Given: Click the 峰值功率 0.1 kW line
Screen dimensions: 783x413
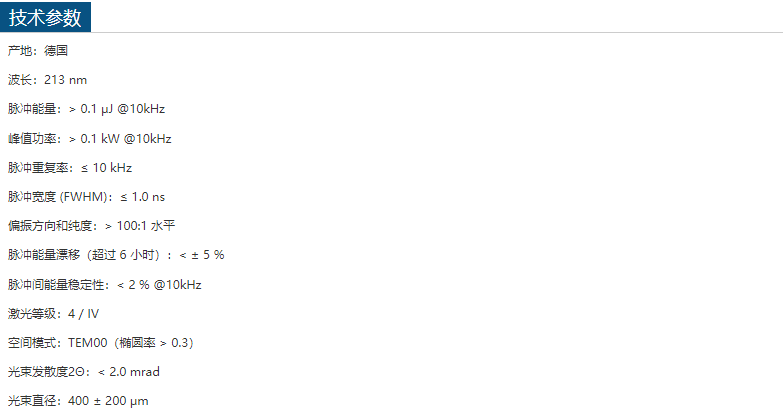Looking at the screenshot, I should click(89, 138).
